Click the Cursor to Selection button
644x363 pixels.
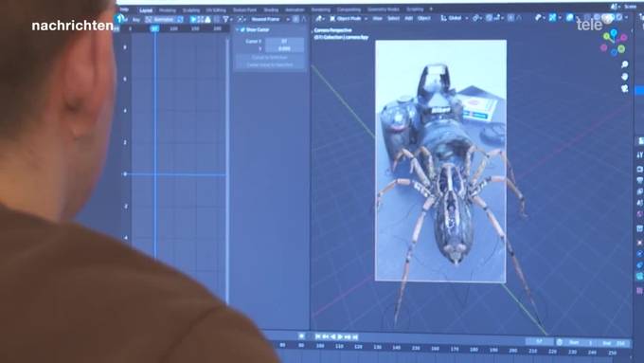[270, 58]
